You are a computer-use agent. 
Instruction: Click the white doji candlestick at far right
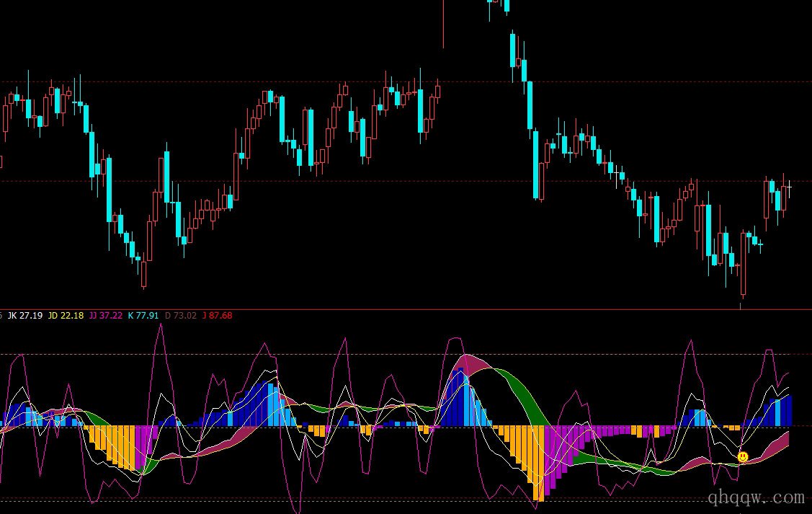pyautogui.click(x=789, y=188)
